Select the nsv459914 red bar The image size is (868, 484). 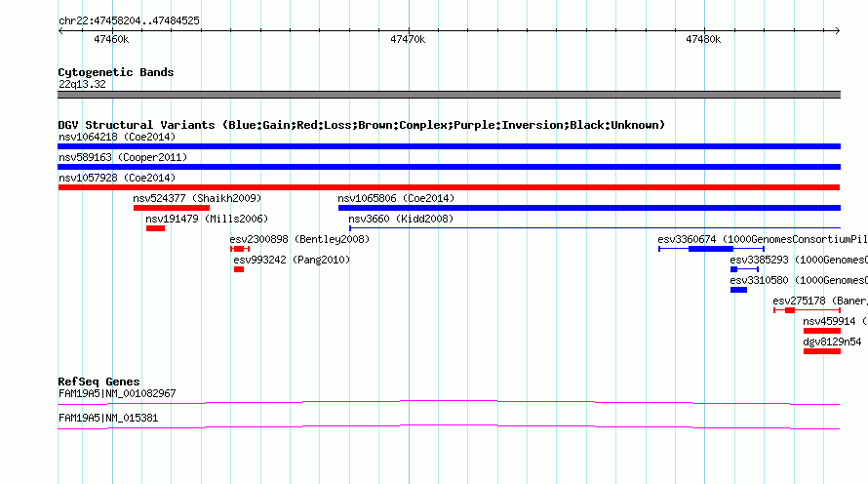click(x=822, y=331)
